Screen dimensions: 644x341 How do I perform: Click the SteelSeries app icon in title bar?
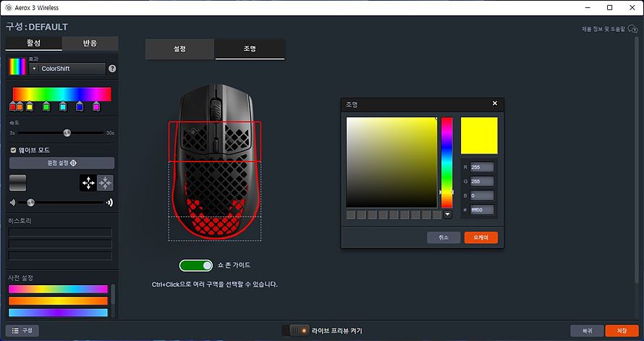(x=9, y=7)
